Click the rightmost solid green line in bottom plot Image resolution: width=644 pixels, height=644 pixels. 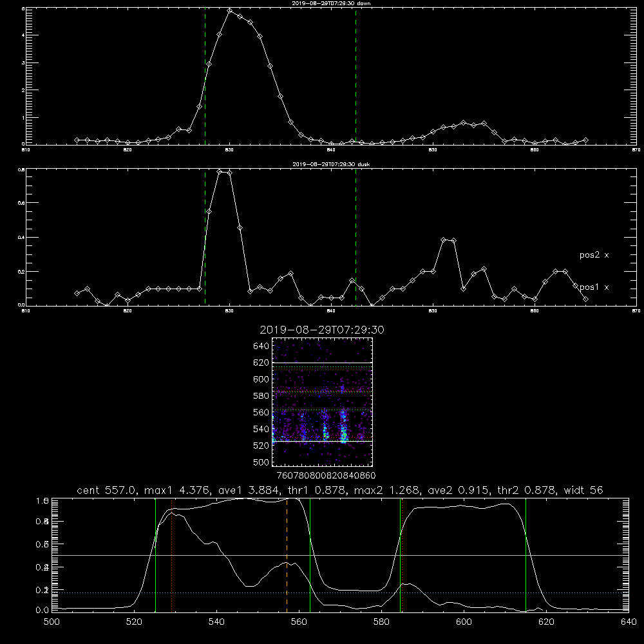(526, 554)
